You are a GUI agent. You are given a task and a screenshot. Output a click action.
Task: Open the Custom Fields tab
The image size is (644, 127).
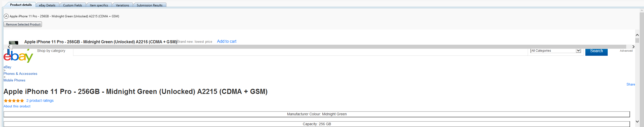tap(73, 5)
